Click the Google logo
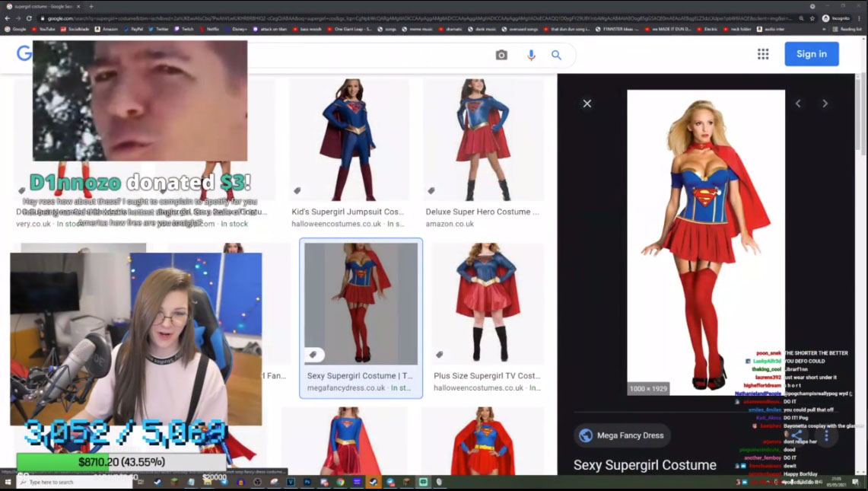The width and height of the screenshot is (868, 491). click(24, 53)
